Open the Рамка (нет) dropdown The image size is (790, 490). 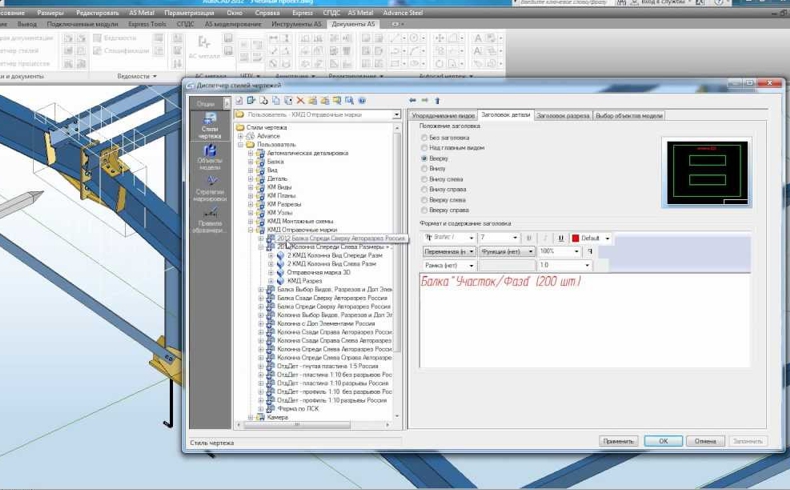[x=448, y=266]
